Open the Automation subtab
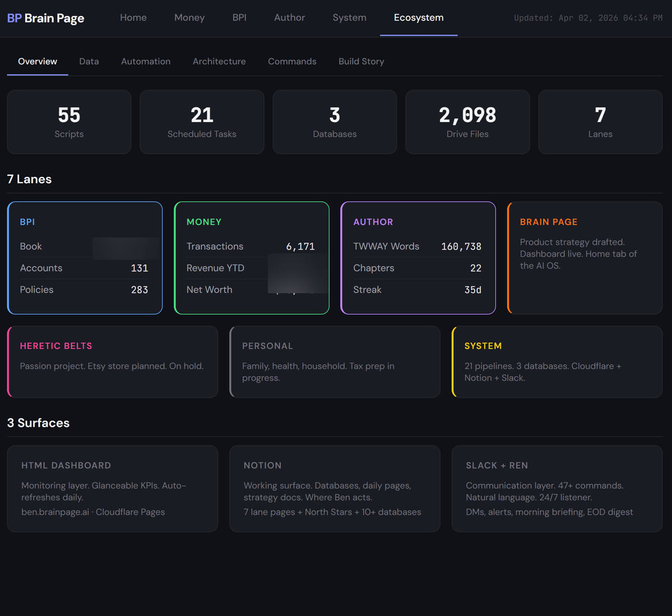This screenshot has height=616, width=672. point(146,61)
